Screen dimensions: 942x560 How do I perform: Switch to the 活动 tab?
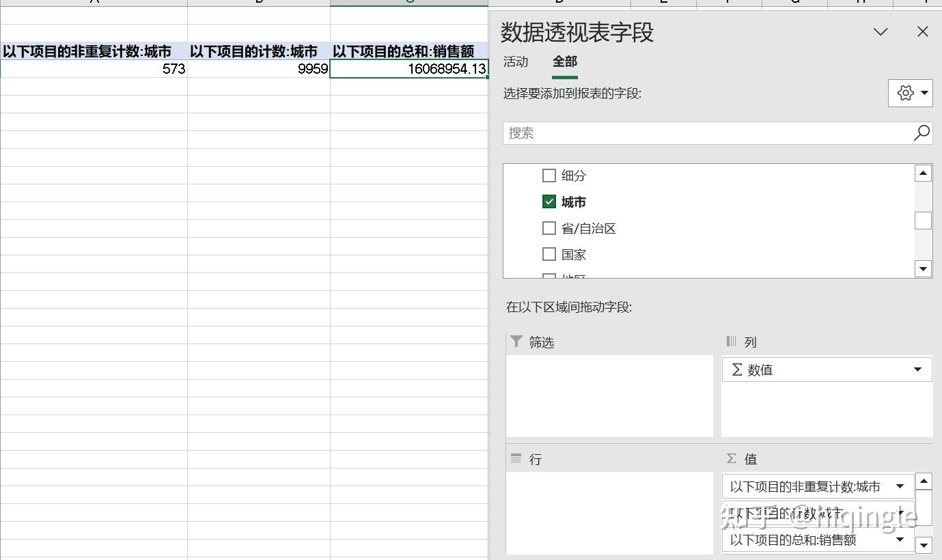point(516,62)
